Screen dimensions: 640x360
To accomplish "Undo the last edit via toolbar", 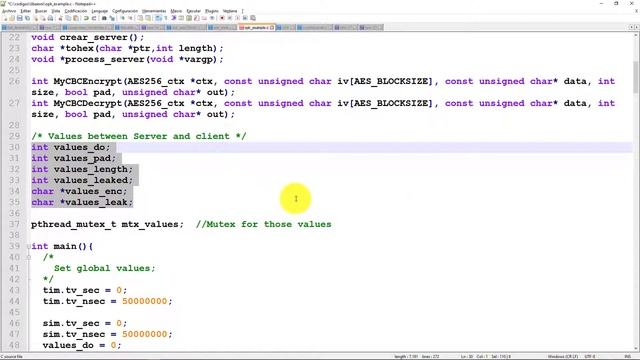I will click(x=86, y=18).
